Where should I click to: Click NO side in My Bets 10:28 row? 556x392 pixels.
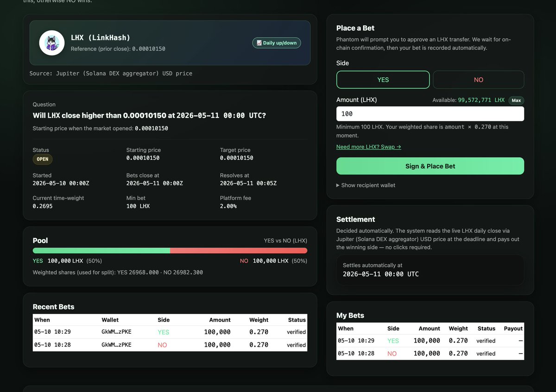tap(392, 354)
